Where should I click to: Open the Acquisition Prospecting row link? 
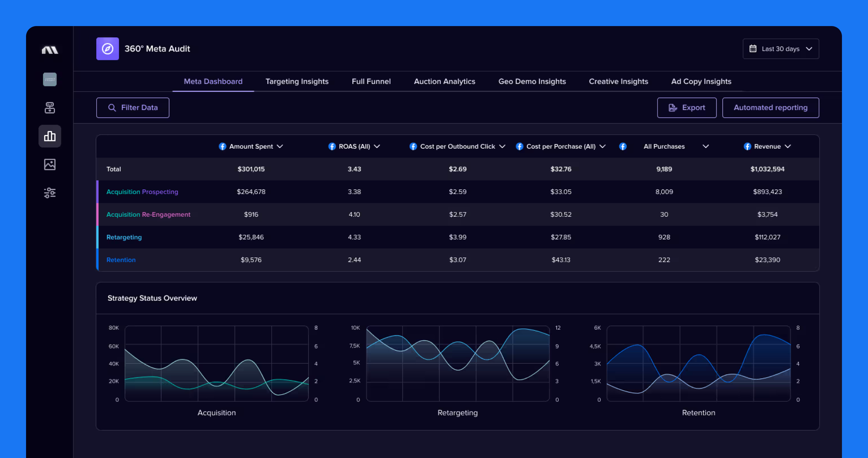coord(142,191)
